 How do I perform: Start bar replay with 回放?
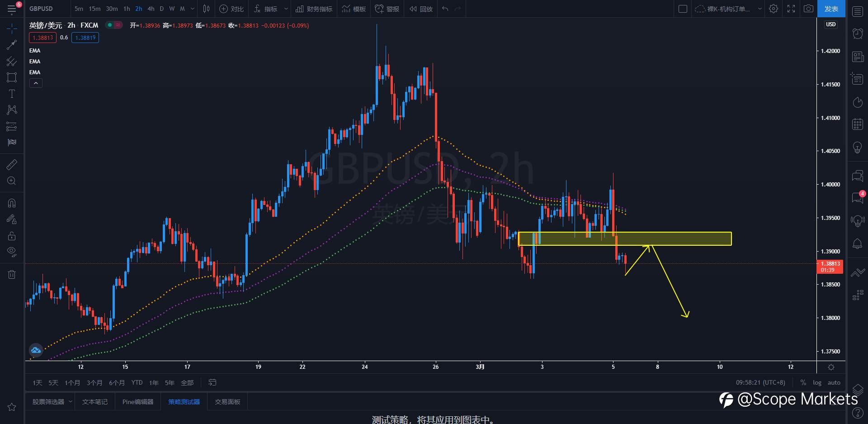point(421,9)
